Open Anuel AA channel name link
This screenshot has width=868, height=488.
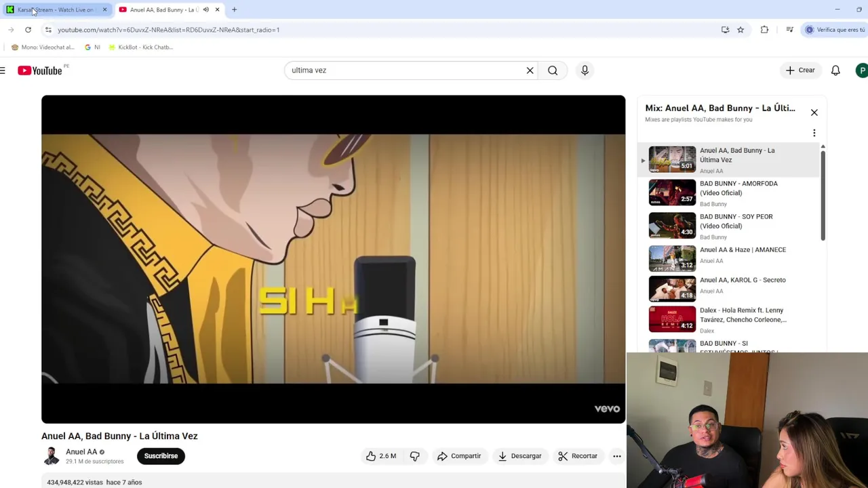(81, 452)
